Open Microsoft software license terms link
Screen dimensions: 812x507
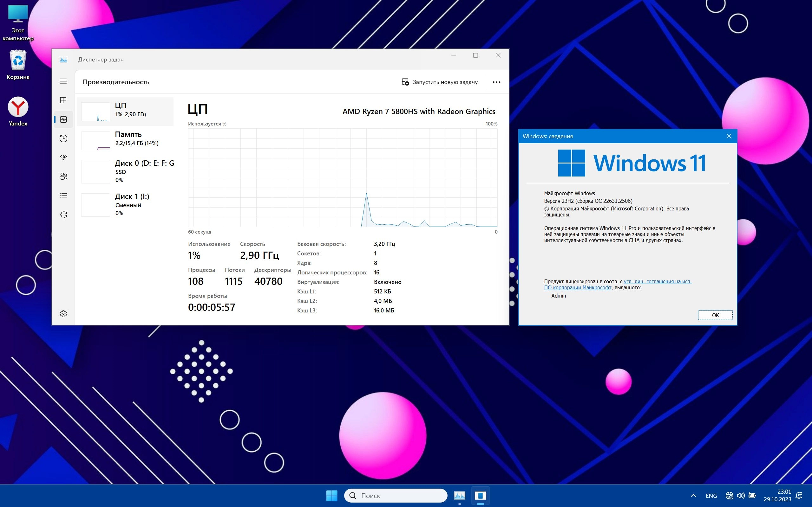[x=657, y=282]
